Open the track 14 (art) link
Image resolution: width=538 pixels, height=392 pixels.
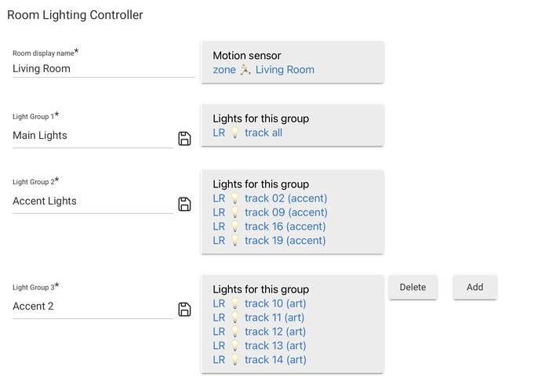[x=275, y=360]
